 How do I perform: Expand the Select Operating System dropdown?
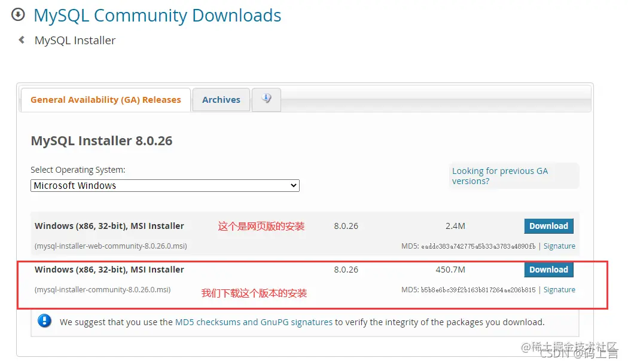(165, 185)
